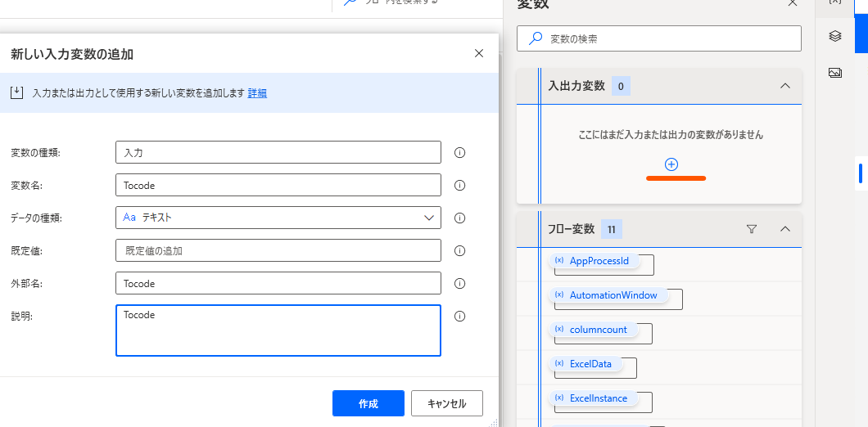
Task: Close the new input variable dialog
Action: click(x=479, y=54)
